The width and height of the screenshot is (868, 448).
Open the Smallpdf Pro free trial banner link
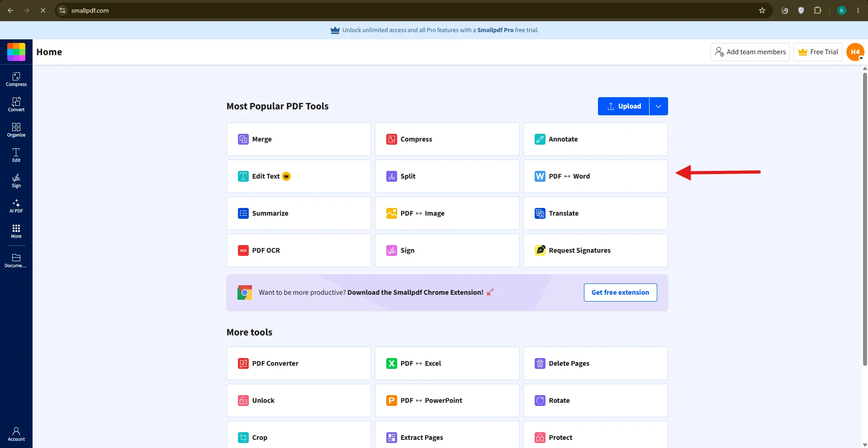coord(435,30)
